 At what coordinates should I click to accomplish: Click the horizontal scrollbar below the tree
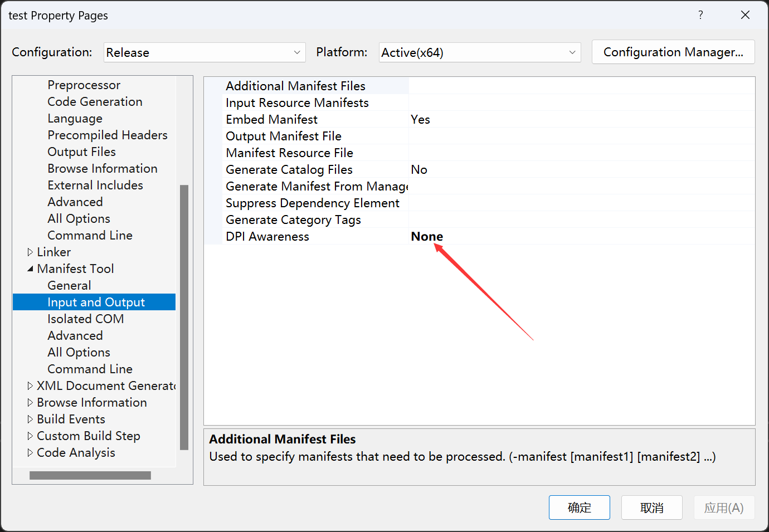click(x=90, y=475)
